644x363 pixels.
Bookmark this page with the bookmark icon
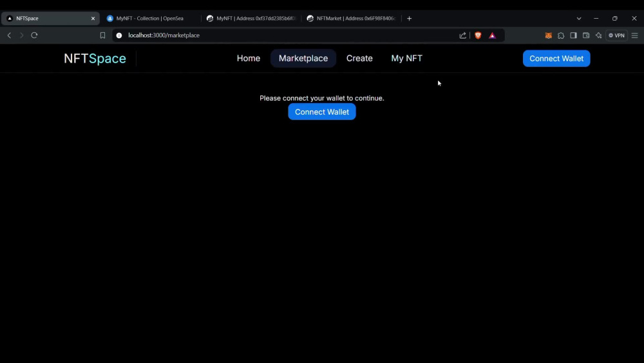coord(102,35)
